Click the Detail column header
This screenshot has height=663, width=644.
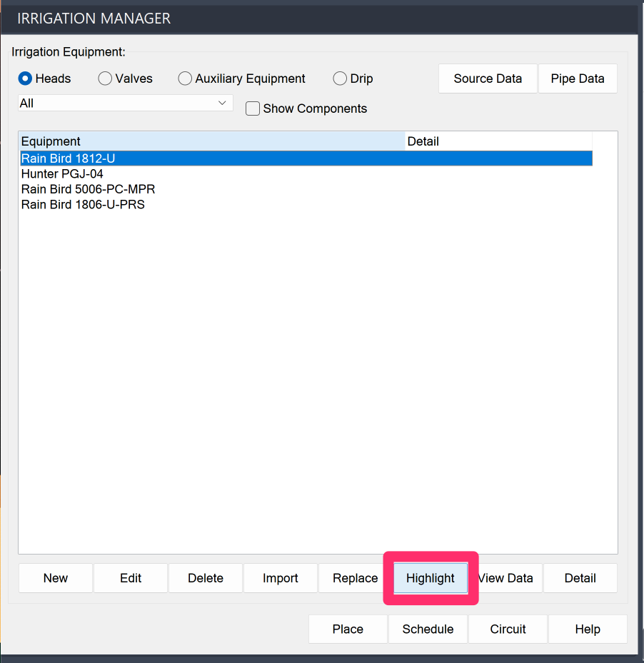point(498,141)
